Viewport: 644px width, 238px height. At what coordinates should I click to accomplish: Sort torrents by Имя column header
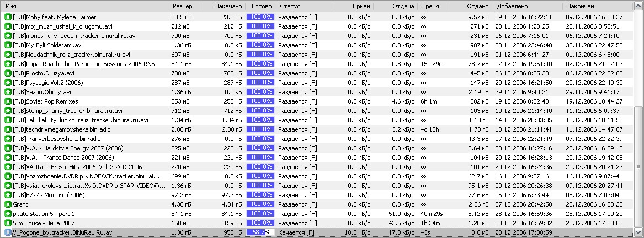(83, 6)
